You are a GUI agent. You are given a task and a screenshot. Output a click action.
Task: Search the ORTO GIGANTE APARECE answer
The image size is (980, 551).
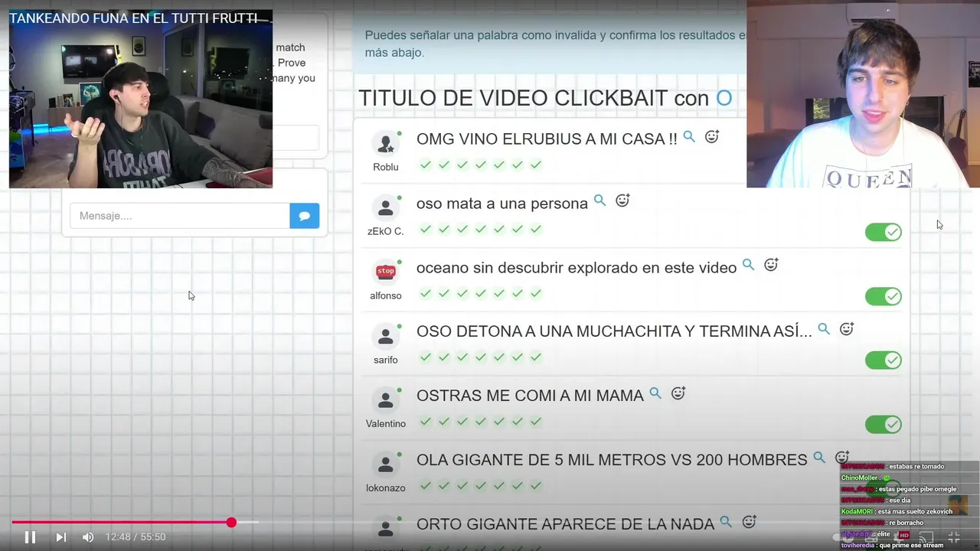pos(726,523)
